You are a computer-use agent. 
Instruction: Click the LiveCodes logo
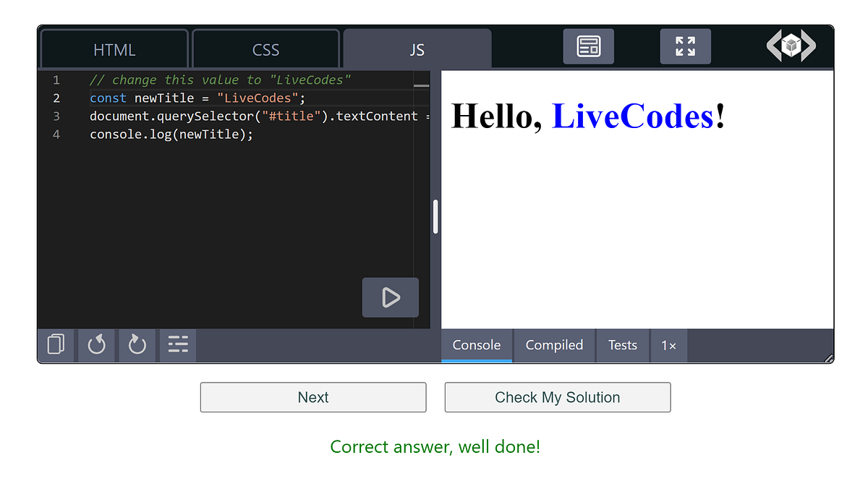pos(791,44)
